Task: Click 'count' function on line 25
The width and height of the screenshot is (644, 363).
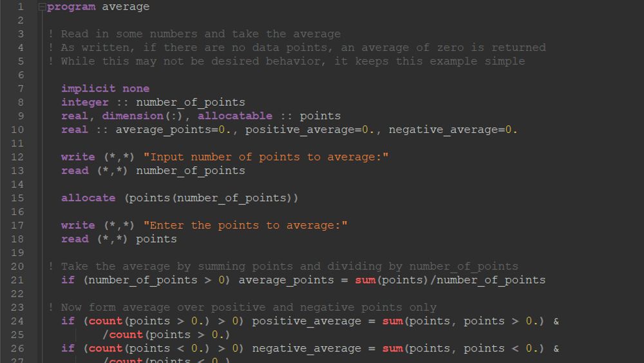Action: point(126,335)
